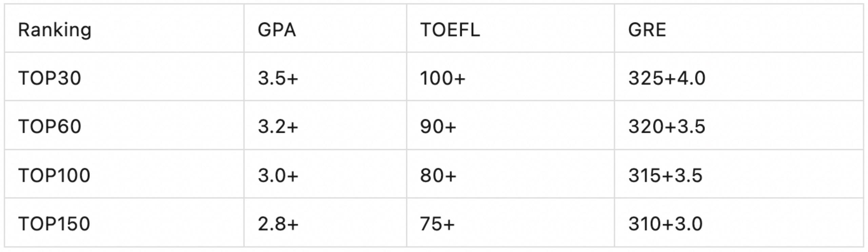Image resolution: width=868 pixels, height=252 pixels.
Task: Click the TOP60 ranking cell
Action: coord(50,127)
